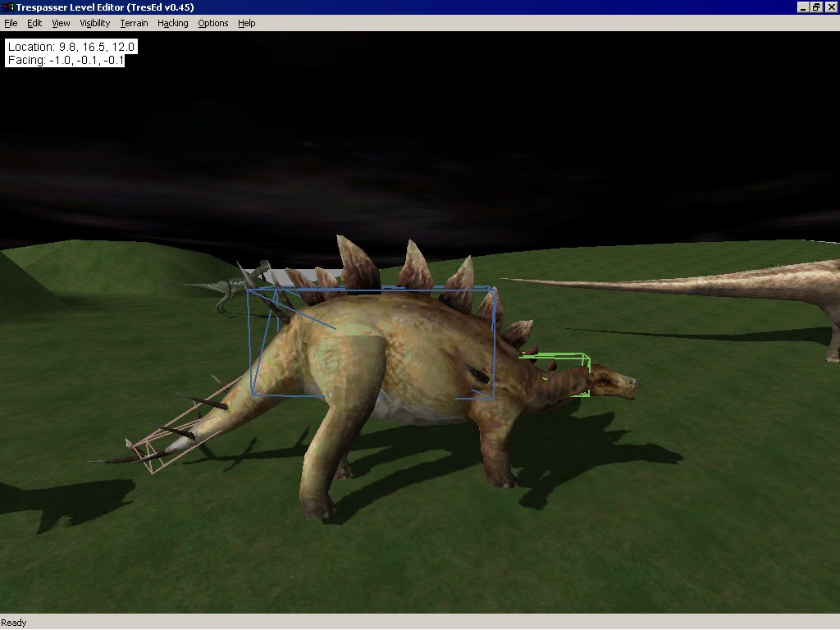Viewport: 840px width, 630px height.
Task: Open the View menu
Action: click(x=61, y=23)
